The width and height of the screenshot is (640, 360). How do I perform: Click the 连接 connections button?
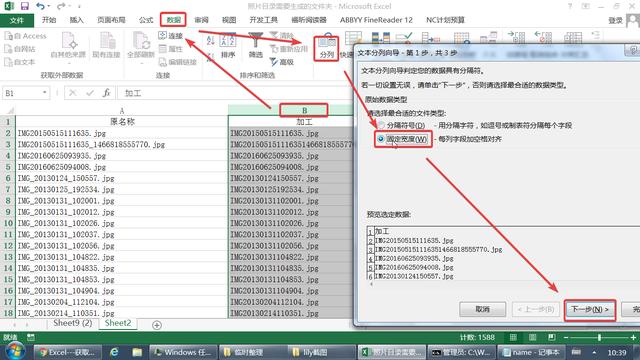pyautogui.click(x=171, y=36)
